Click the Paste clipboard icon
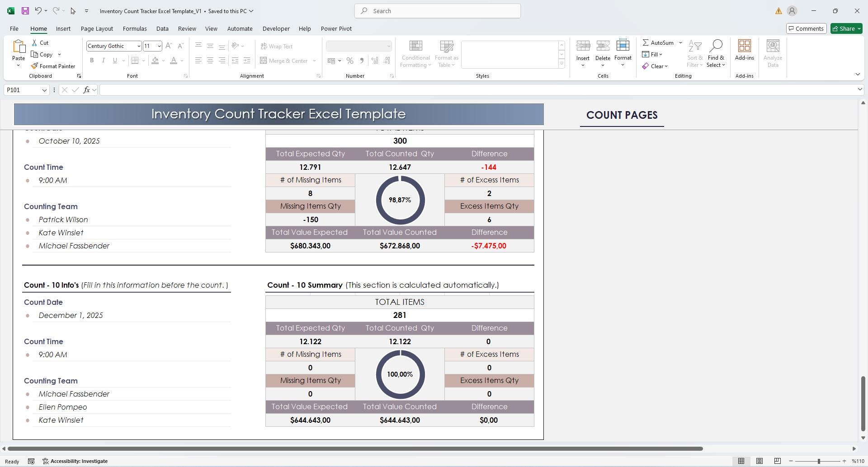Viewport: 868px width, 467px height. 19,47
